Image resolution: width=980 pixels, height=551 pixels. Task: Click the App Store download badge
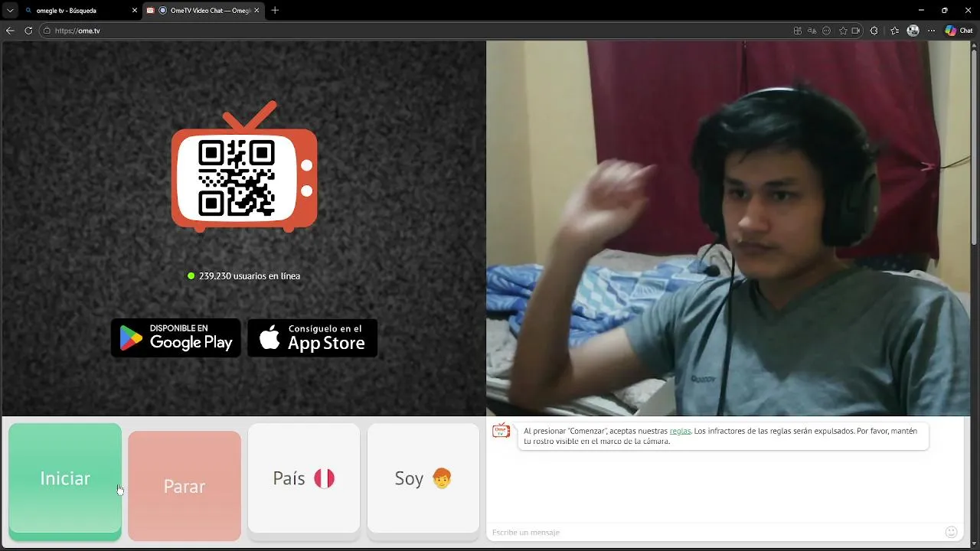pos(312,338)
